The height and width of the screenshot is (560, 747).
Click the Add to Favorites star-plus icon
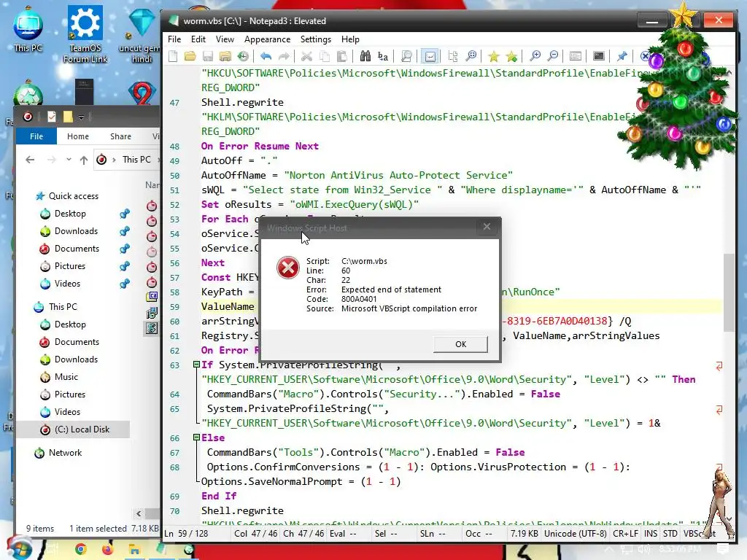click(x=511, y=57)
